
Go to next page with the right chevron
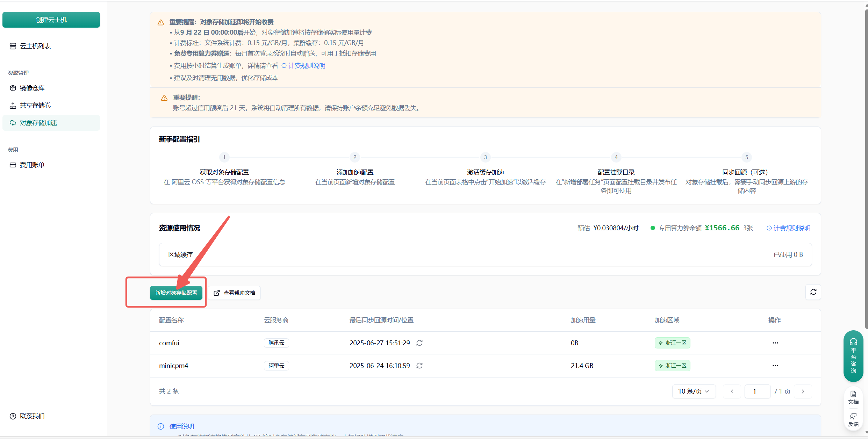(803, 391)
